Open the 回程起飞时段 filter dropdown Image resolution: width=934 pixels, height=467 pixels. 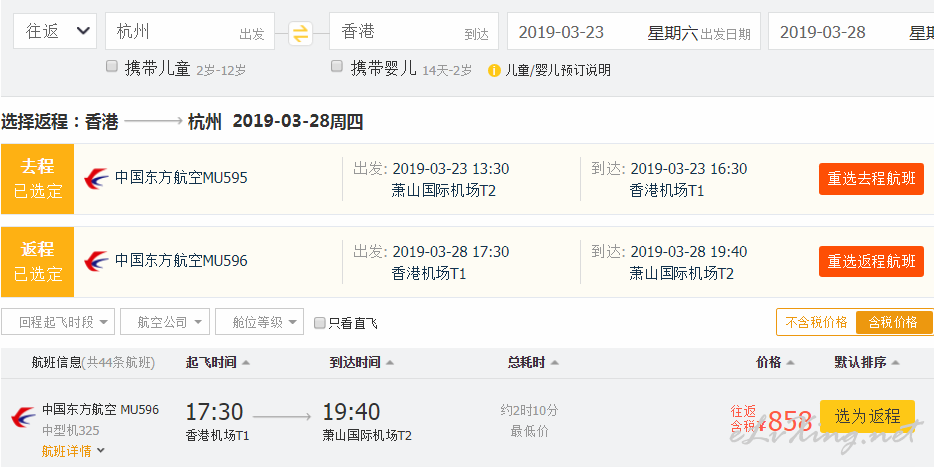click(58, 322)
